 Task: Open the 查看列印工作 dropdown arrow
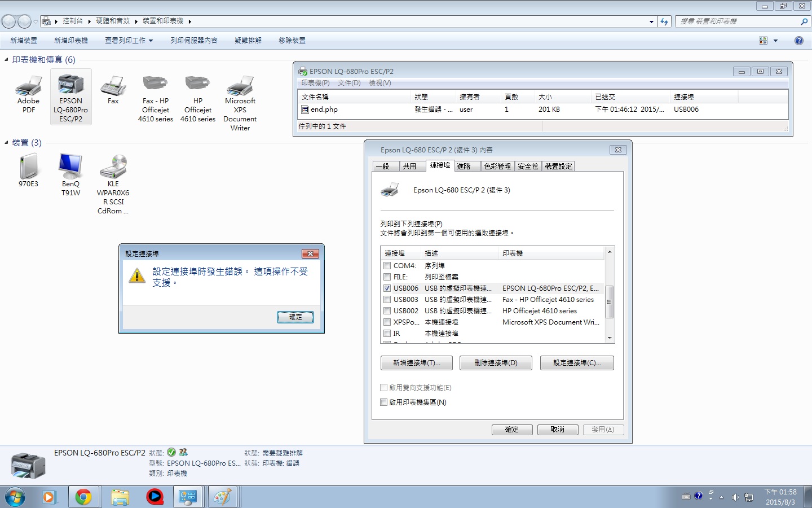pyautogui.click(x=151, y=41)
